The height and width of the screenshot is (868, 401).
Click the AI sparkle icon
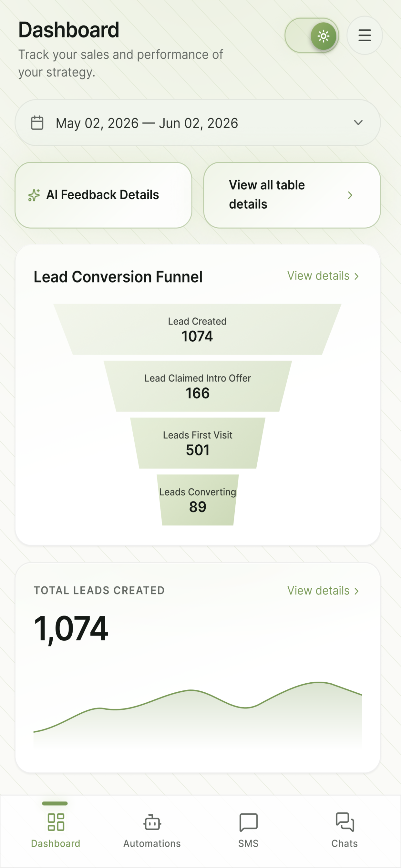coord(34,195)
